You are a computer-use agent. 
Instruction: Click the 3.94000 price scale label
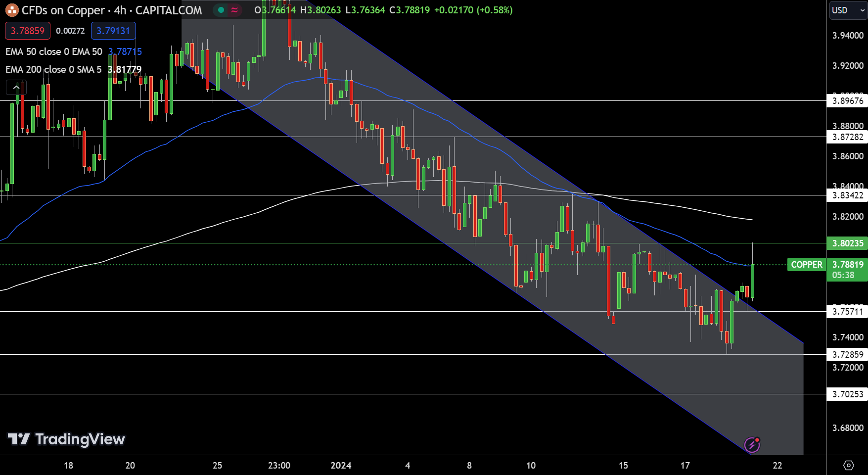pyautogui.click(x=848, y=36)
